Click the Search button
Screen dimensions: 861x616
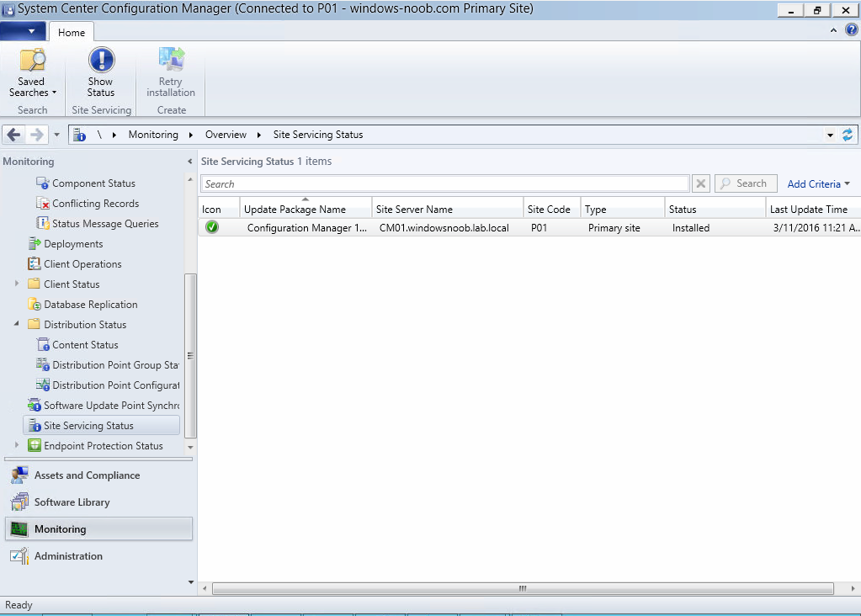[746, 183]
